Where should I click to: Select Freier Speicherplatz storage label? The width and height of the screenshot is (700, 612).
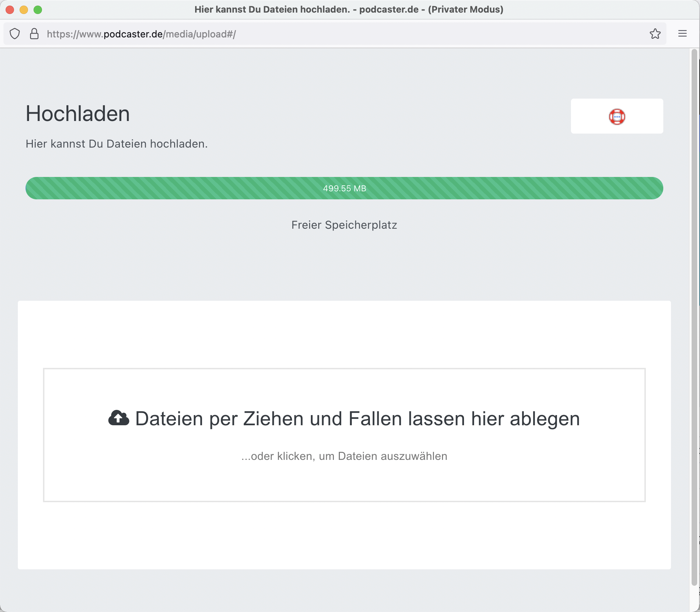coord(344,225)
